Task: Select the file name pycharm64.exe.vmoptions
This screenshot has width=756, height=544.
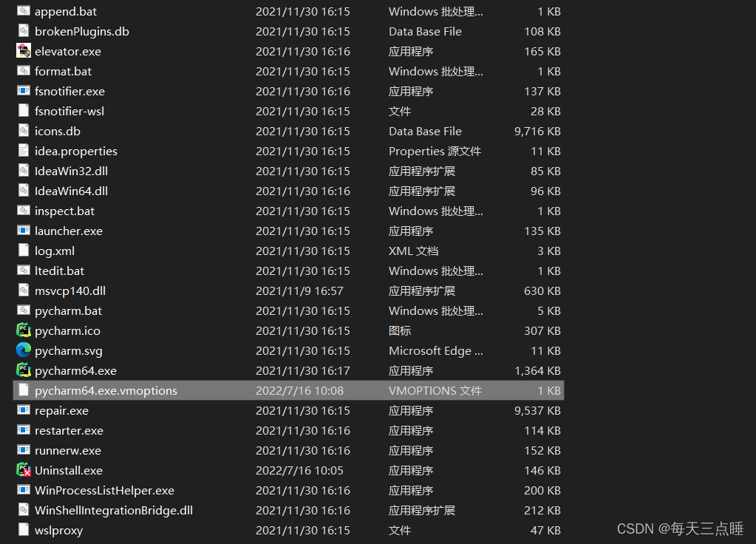Action: [x=106, y=391]
